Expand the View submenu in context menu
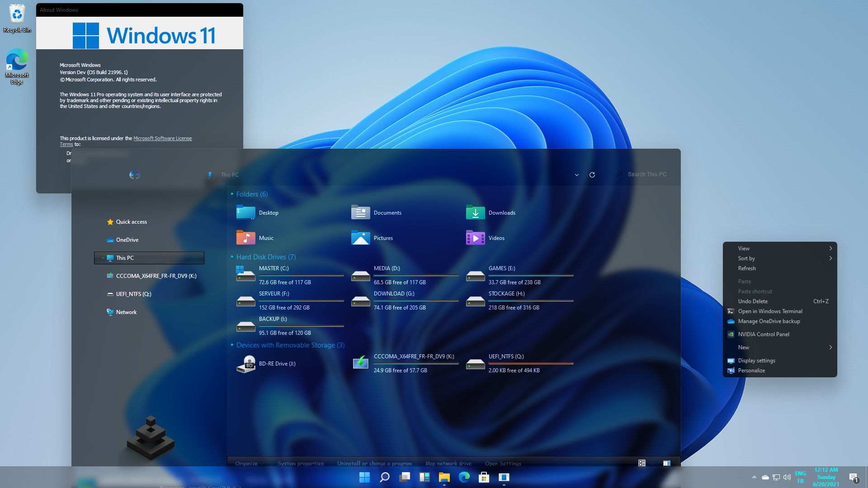This screenshot has width=868, height=488. click(780, 249)
